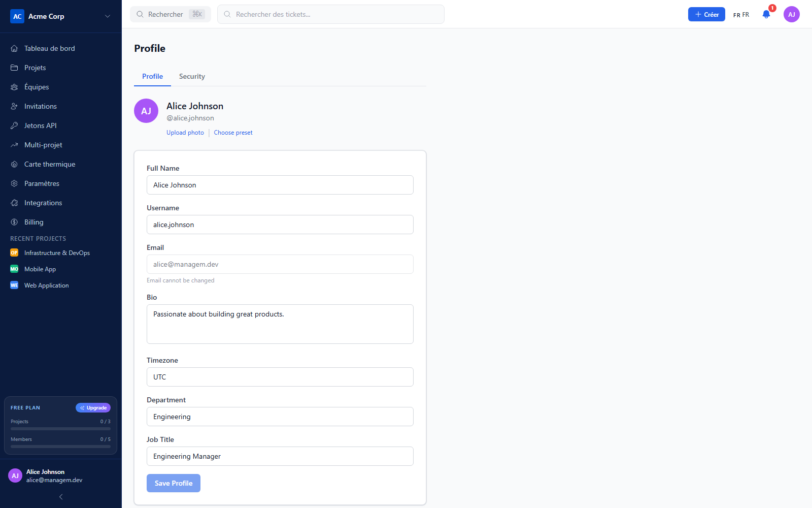
Task: Click the Choose preset link
Action: [x=233, y=133]
